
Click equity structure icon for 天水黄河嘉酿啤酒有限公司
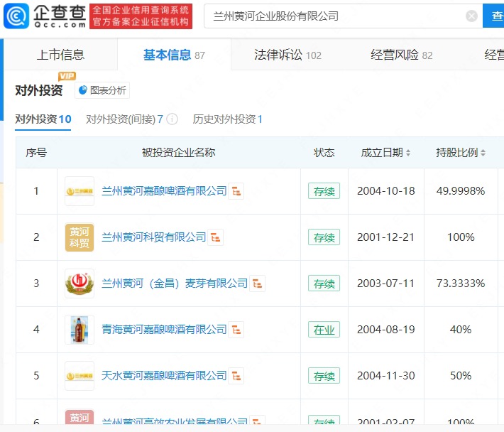pyautogui.click(x=236, y=376)
